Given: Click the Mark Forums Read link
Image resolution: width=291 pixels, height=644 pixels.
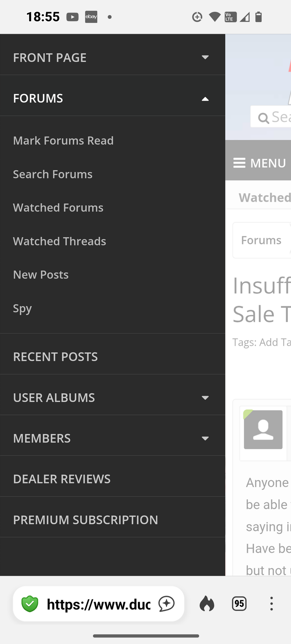Looking at the screenshot, I should [x=63, y=140].
